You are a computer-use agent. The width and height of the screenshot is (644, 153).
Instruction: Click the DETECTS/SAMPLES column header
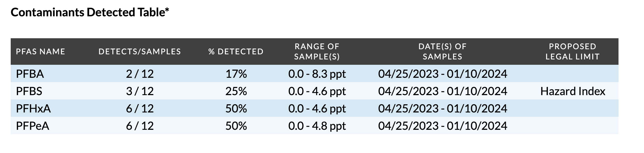[140, 52]
